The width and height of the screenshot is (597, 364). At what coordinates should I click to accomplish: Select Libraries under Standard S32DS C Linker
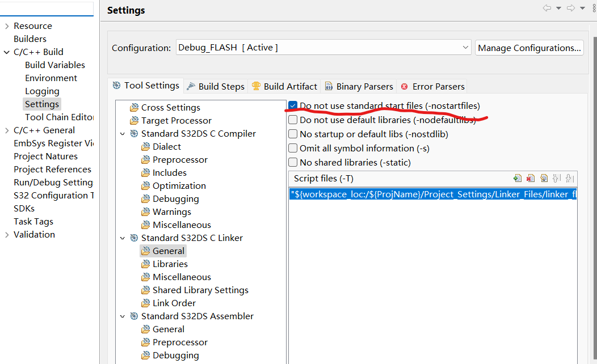(170, 264)
